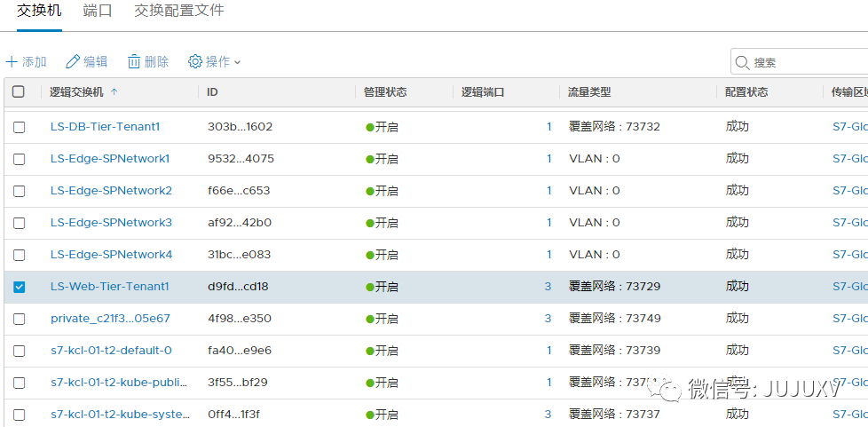
Task: Click the edit (编辑) pencil icon
Action: click(x=73, y=62)
